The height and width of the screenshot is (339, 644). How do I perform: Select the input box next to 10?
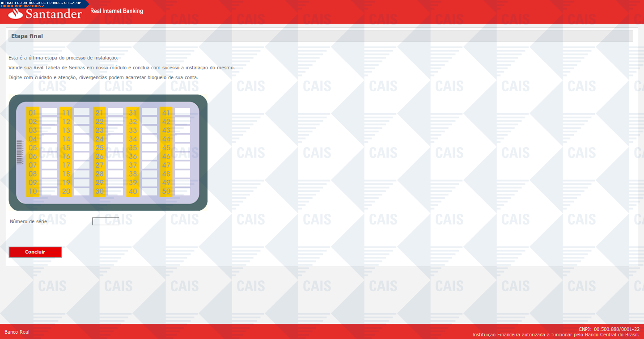pyautogui.click(x=49, y=191)
